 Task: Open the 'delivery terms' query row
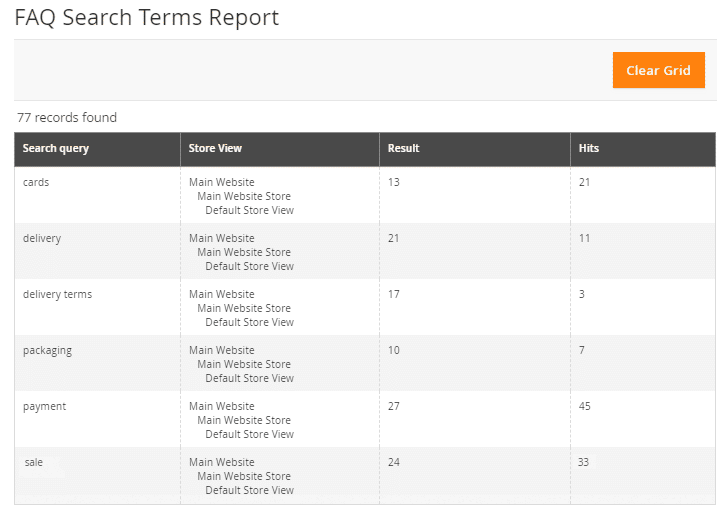[x=365, y=307]
